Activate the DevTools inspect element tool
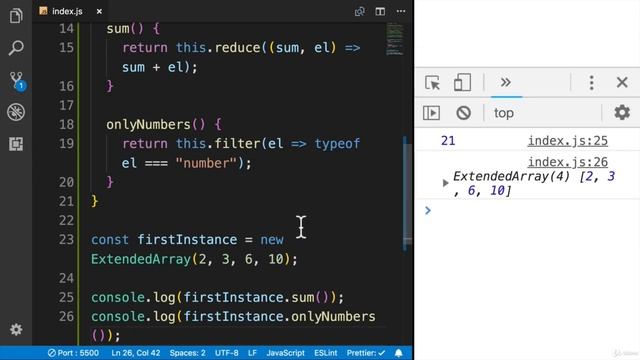The image size is (640, 360). coord(432,83)
